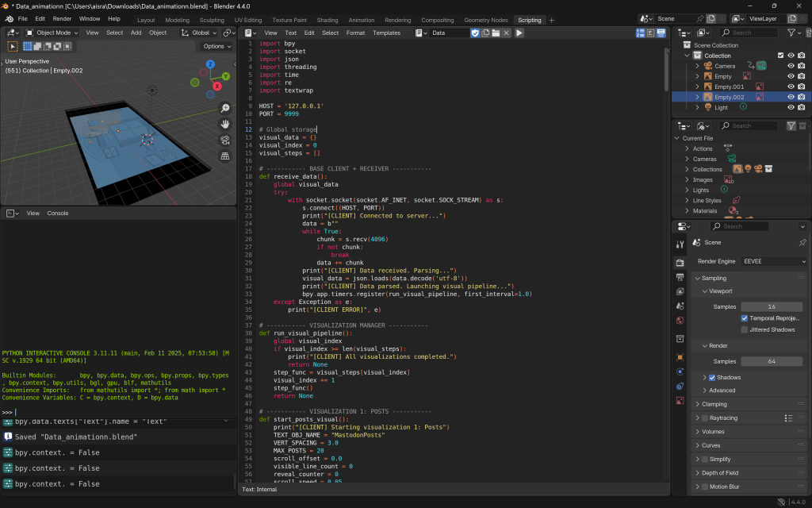Open the File menu
The width and height of the screenshot is (812, 508).
click(23, 19)
